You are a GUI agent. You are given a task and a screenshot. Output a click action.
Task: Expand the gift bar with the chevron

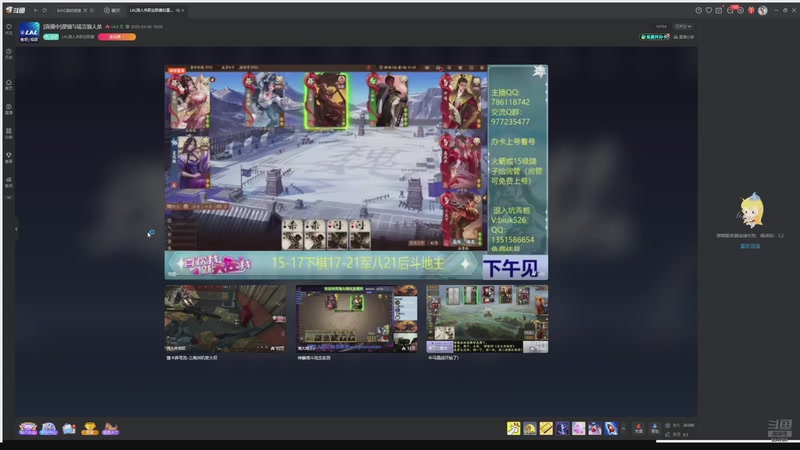(x=623, y=429)
